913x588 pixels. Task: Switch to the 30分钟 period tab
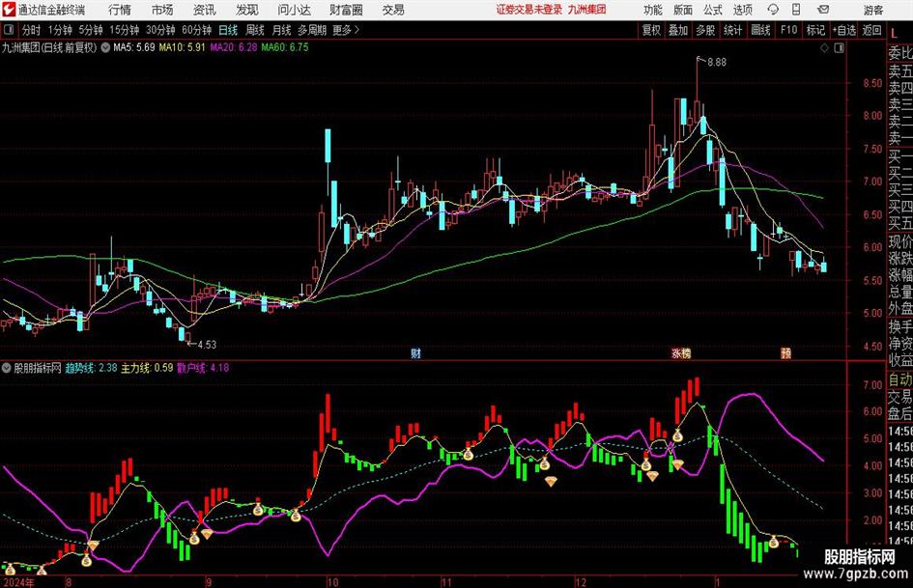click(x=160, y=30)
